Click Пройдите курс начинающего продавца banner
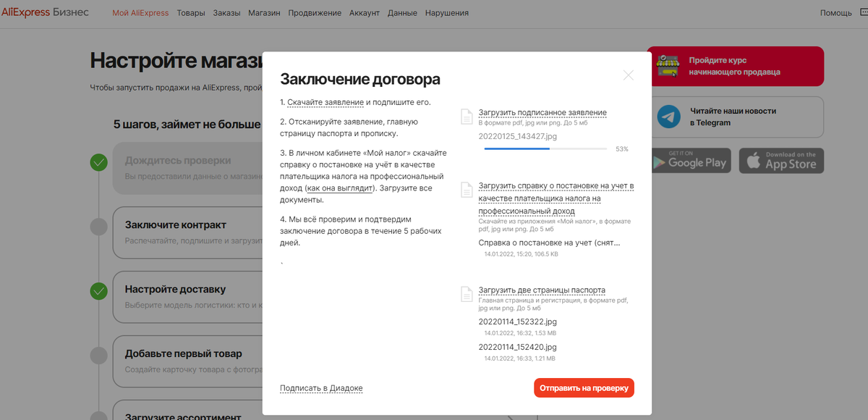Image resolution: width=868 pixels, height=420 pixels. pos(735,67)
